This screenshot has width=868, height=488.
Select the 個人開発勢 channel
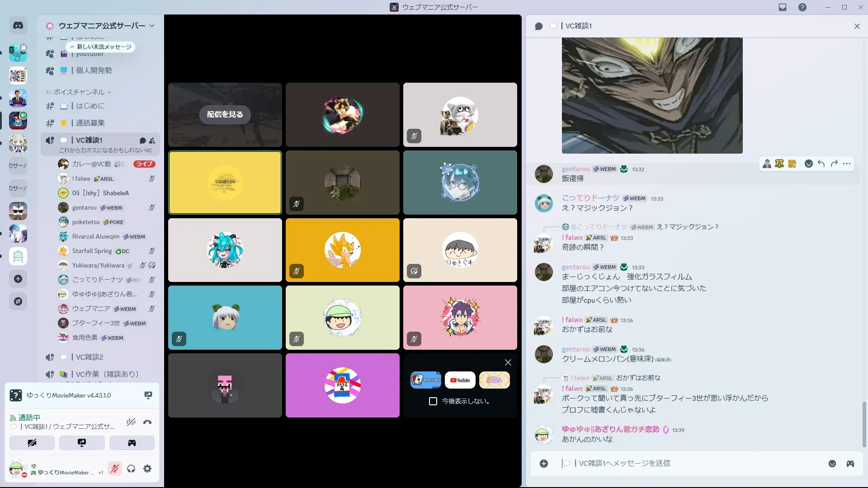94,70
